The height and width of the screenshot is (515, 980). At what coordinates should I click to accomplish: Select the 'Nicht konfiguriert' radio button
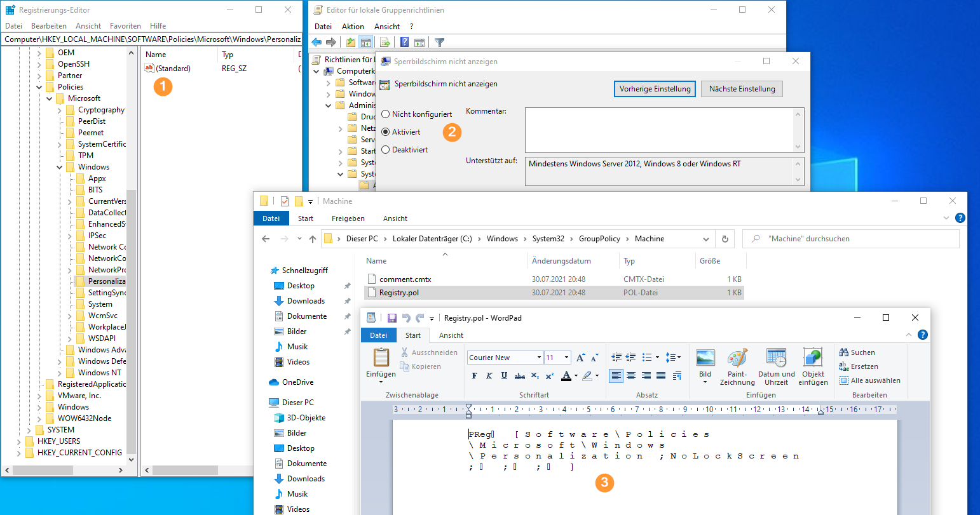[386, 114]
